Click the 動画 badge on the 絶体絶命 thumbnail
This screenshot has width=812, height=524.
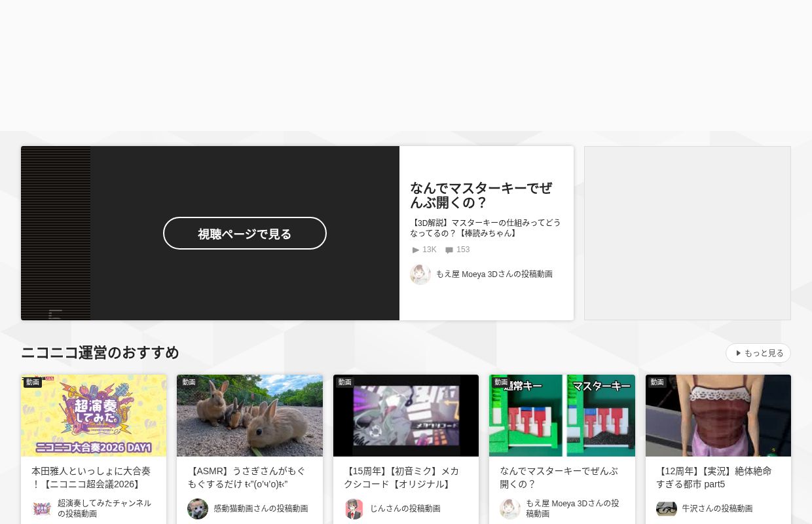pos(657,382)
